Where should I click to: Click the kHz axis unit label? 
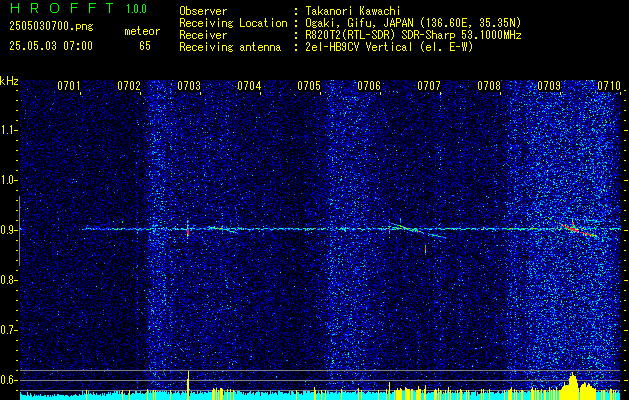point(9,81)
